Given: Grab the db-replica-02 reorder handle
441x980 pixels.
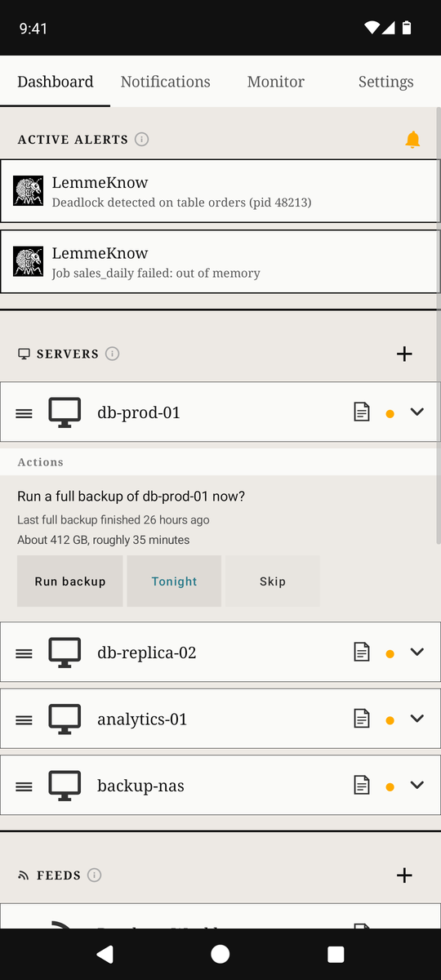Looking at the screenshot, I should (24, 653).
